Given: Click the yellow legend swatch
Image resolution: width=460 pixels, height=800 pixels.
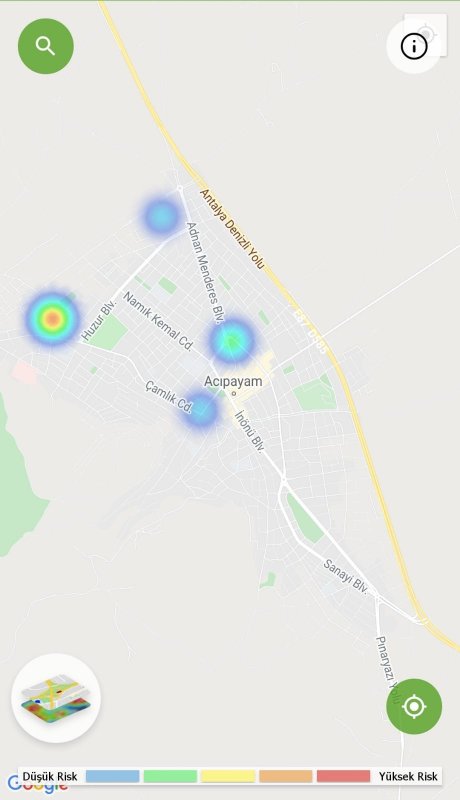Looking at the screenshot, I should tap(228, 777).
